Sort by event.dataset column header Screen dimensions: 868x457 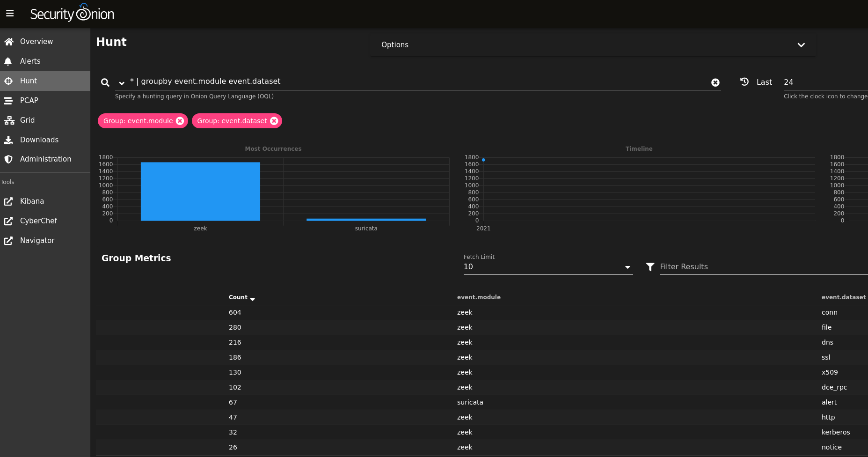(843, 297)
